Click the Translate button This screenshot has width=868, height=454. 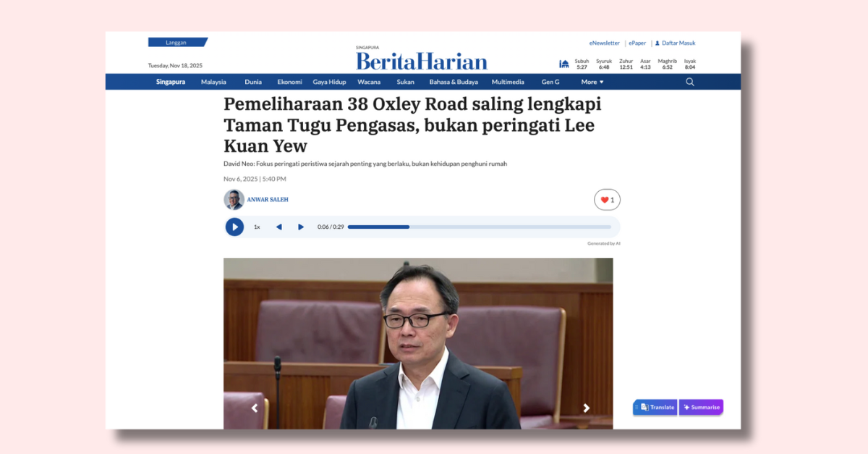655,407
